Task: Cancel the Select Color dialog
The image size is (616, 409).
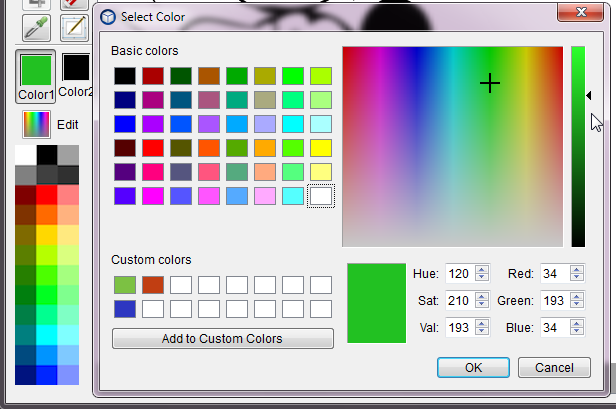Action: 554,367
